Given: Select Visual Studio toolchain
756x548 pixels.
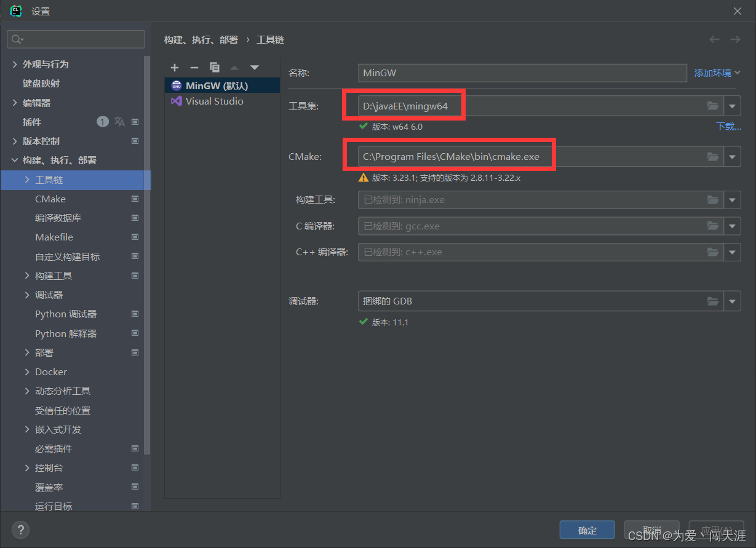Looking at the screenshot, I should [x=222, y=101].
